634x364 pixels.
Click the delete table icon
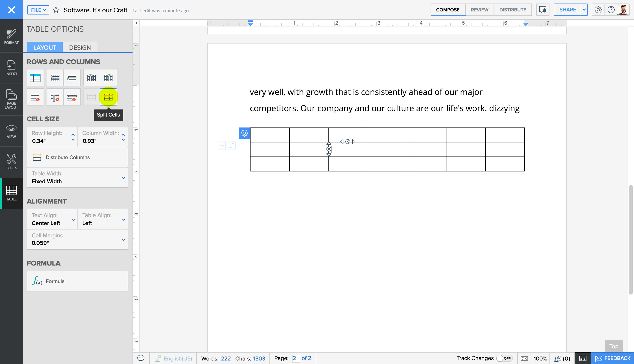[x=35, y=97]
